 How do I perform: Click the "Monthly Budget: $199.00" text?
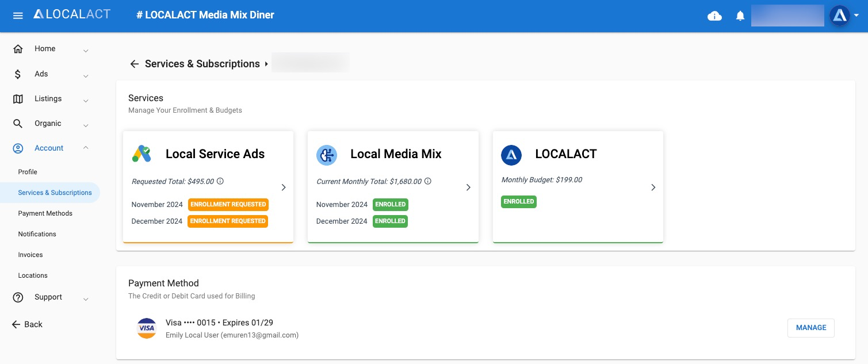[x=542, y=180]
